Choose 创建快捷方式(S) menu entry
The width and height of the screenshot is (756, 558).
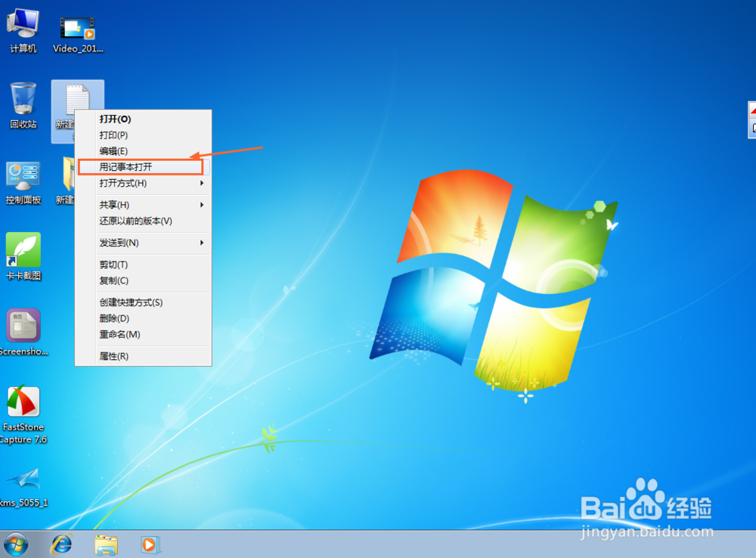pyautogui.click(x=144, y=302)
